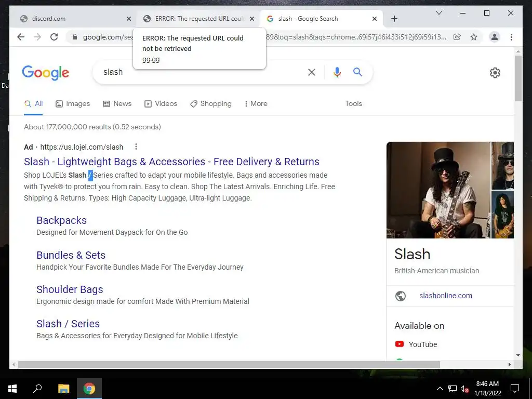
Task: Click the Google logo
Action: pyautogui.click(x=46, y=73)
